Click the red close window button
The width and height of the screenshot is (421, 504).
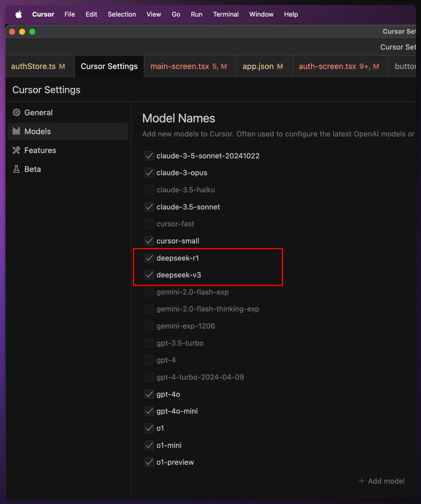point(12,31)
